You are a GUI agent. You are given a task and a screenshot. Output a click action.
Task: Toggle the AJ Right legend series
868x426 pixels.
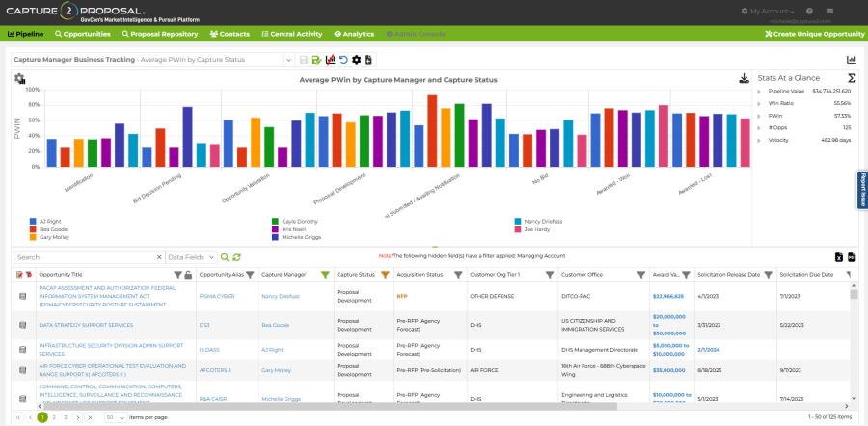pos(50,221)
